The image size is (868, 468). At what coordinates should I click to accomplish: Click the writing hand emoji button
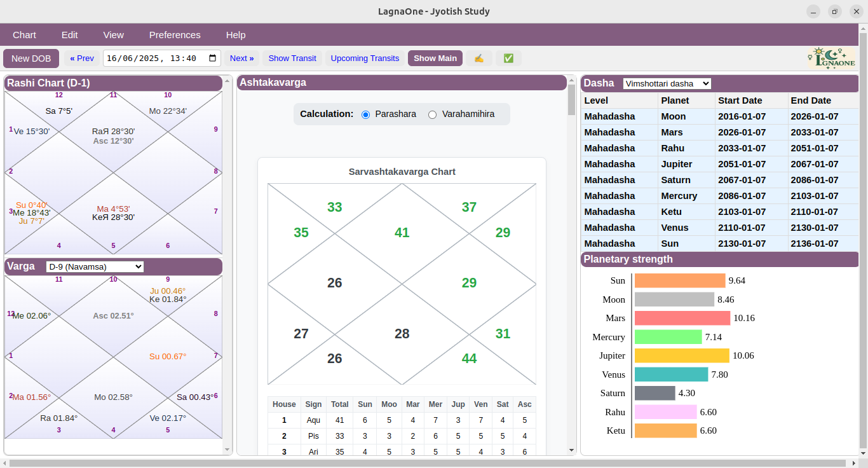[x=479, y=58]
